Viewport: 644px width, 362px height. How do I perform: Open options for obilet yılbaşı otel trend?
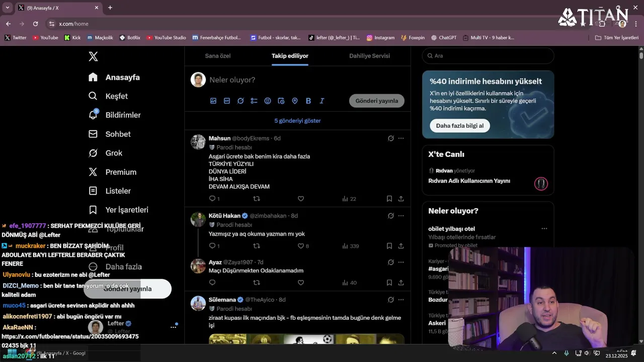544,229
